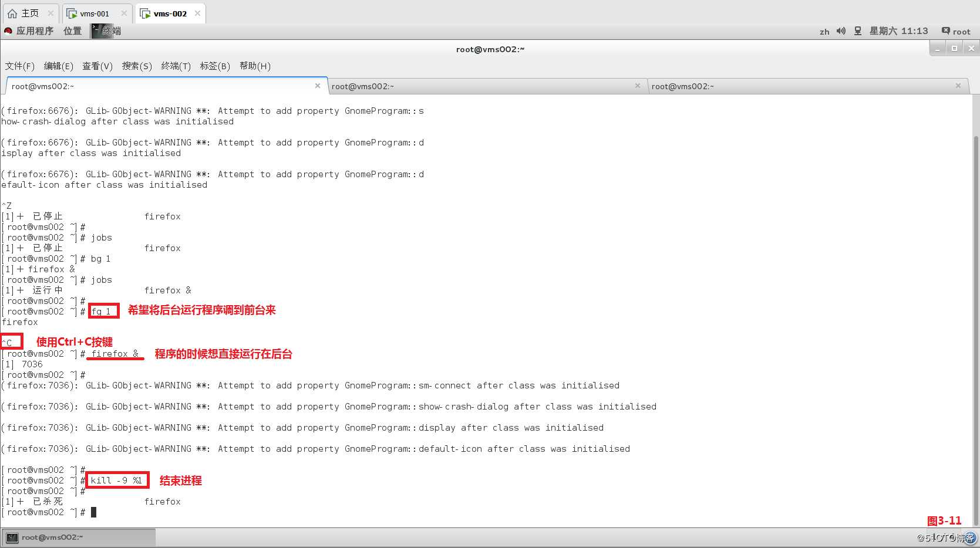
Task: Click the VM icon on vms-001 tab
Action: pos(72,13)
